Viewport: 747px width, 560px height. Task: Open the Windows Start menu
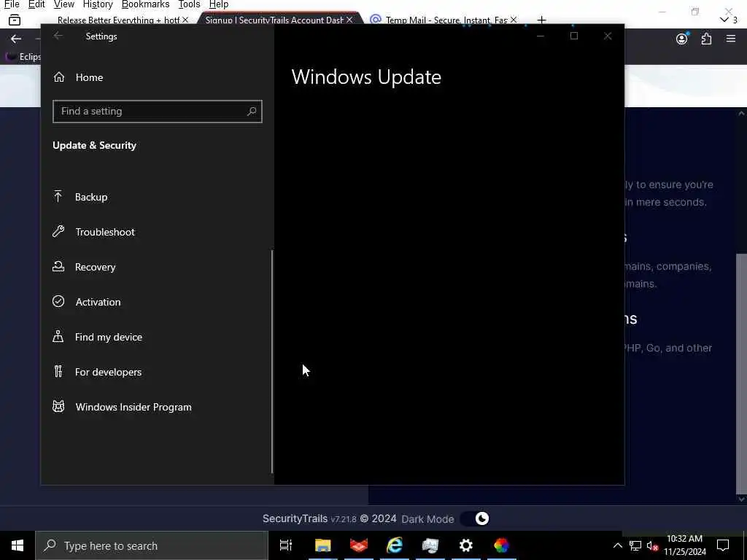click(x=18, y=545)
